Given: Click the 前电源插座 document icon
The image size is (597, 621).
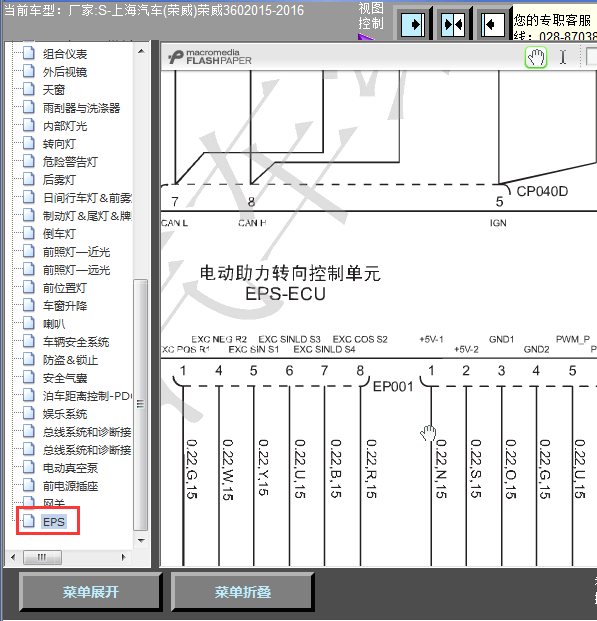Looking at the screenshot, I should point(29,485).
